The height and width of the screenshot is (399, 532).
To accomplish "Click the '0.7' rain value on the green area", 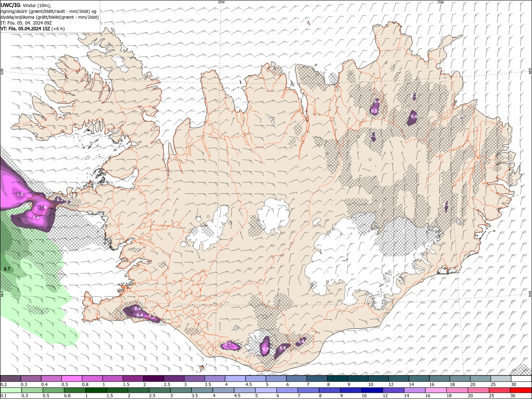I will click(x=7, y=269).
